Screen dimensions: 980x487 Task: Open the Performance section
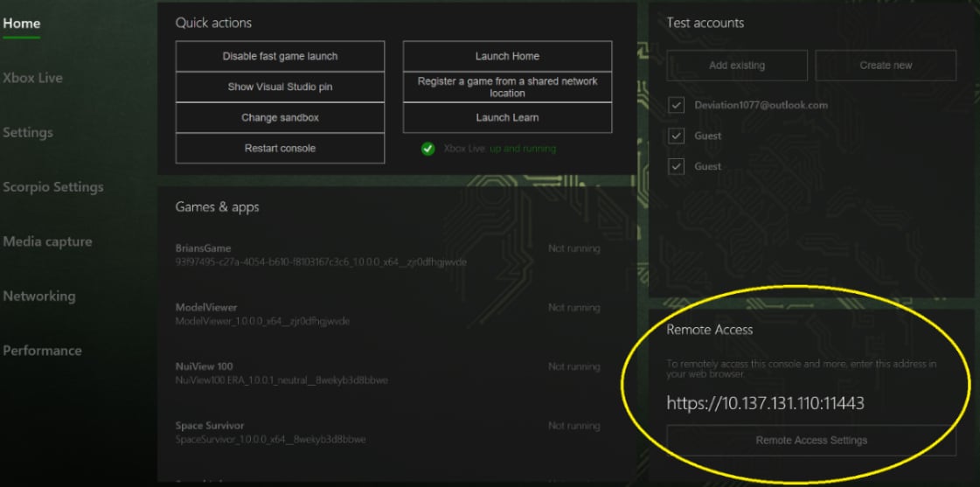42,350
